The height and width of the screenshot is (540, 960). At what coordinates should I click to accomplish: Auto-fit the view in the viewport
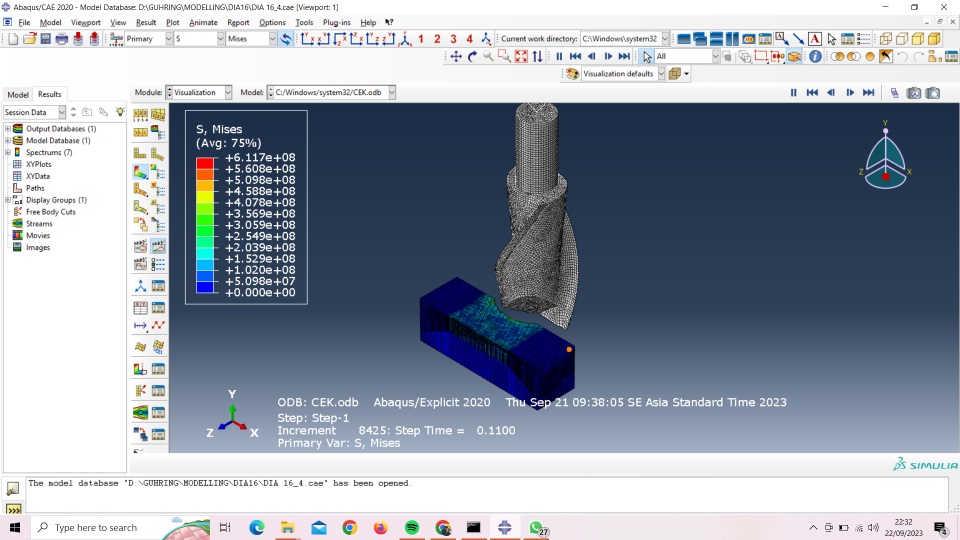click(x=521, y=56)
